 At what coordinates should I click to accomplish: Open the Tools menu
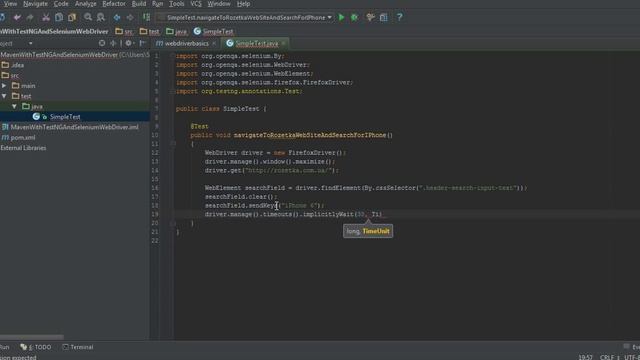(176, 4)
